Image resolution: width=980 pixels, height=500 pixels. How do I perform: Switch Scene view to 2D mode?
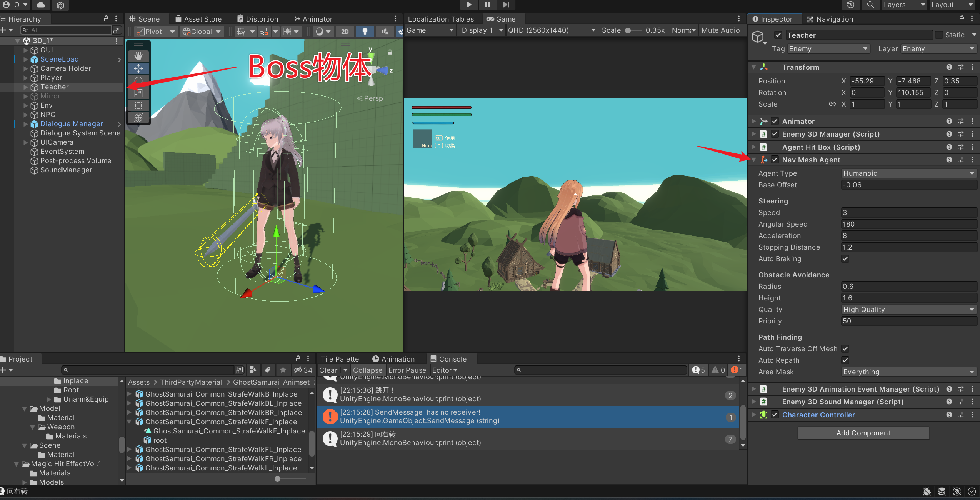[345, 32]
